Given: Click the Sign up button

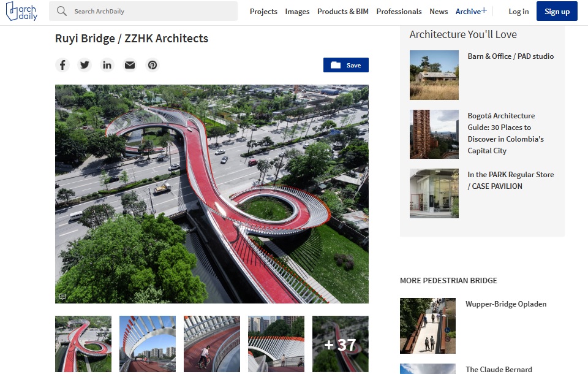Looking at the screenshot, I should click(x=557, y=11).
